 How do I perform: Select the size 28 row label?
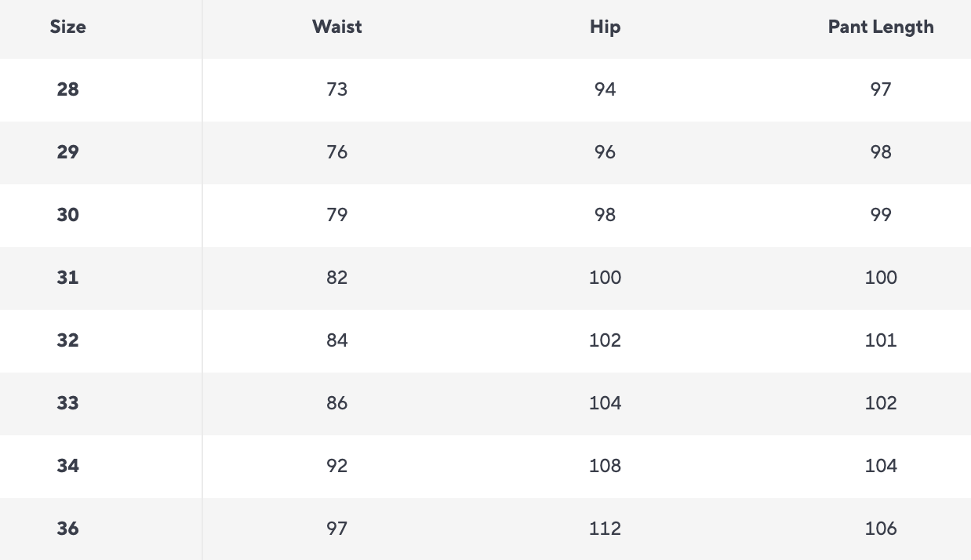pyautogui.click(x=67, y=89)
